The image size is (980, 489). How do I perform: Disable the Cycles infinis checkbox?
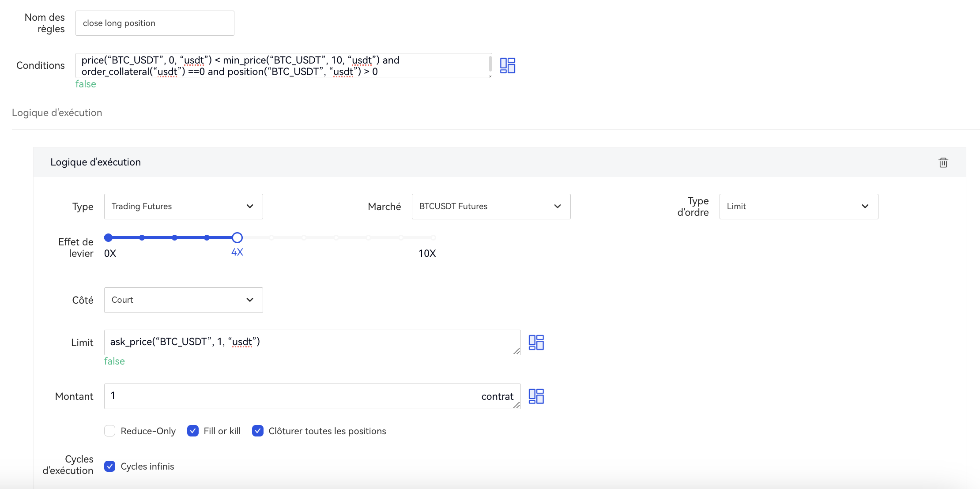[x=110, y=466]
